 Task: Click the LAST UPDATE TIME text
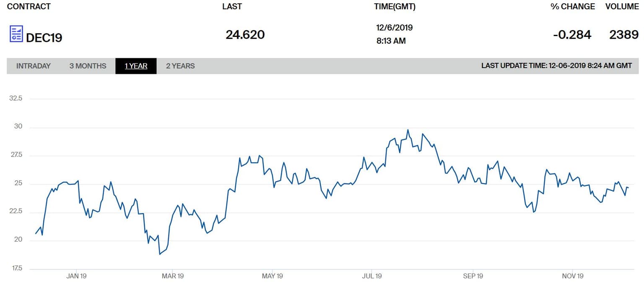coord(556,66)
